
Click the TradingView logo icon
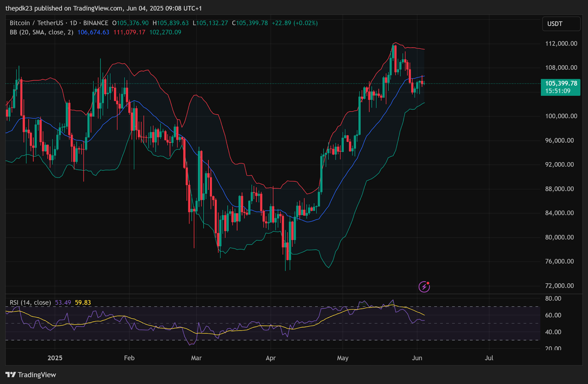(11, 375)
